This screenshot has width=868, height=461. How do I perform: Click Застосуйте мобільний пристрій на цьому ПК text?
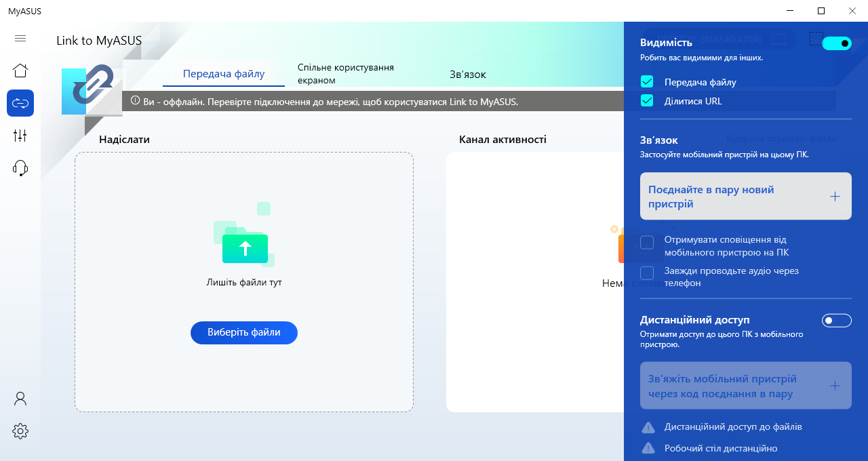724,155
